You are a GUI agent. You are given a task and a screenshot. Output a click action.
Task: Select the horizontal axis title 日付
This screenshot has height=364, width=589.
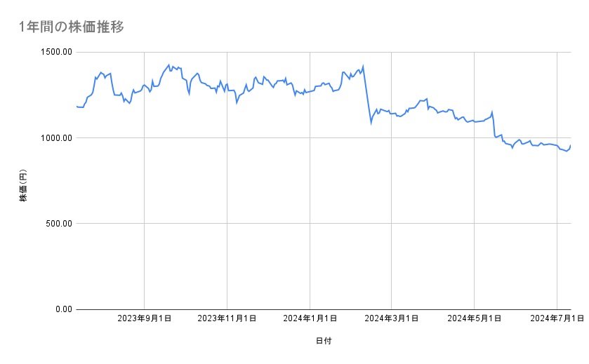(x=324, y=341)
